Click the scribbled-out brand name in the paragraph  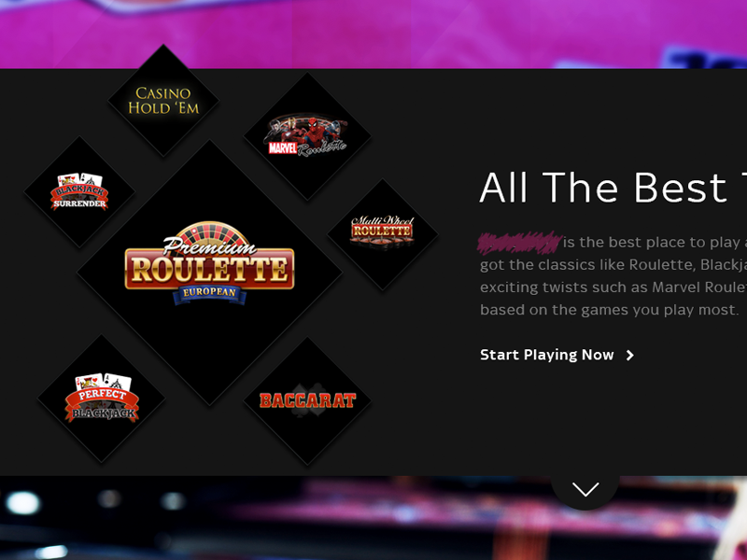(519, 242)
